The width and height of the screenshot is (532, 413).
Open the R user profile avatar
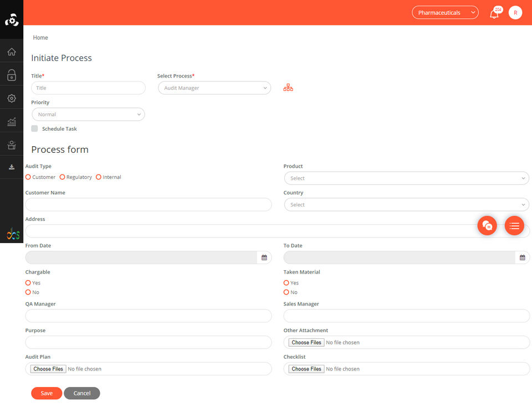(515, 13)
